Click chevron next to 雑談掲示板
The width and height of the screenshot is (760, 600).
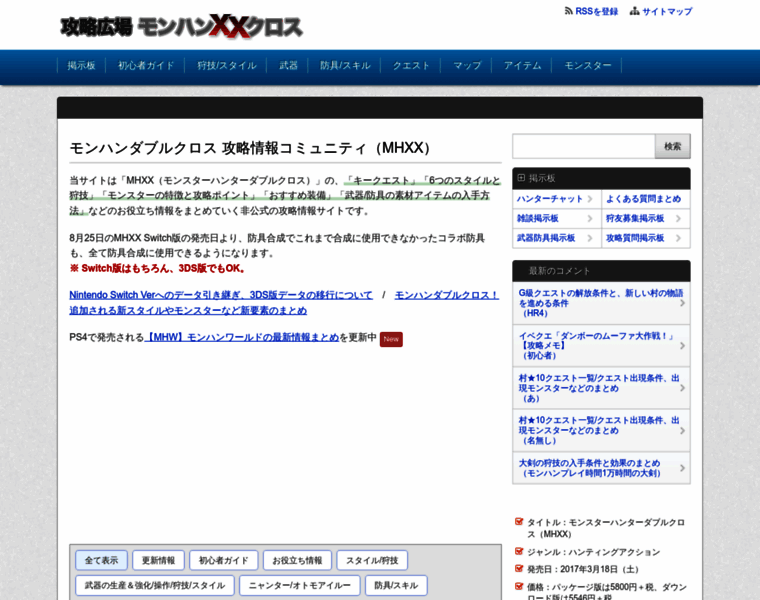point(590,219)
